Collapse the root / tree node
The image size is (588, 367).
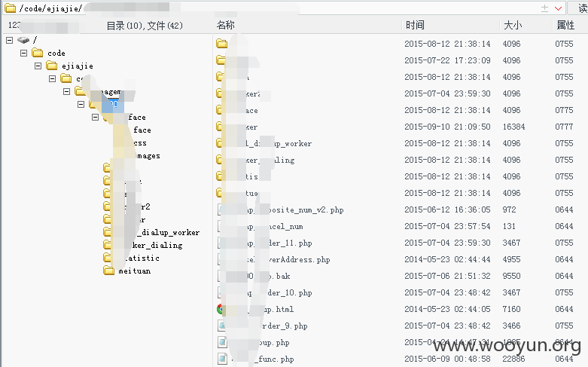[10, 40]
